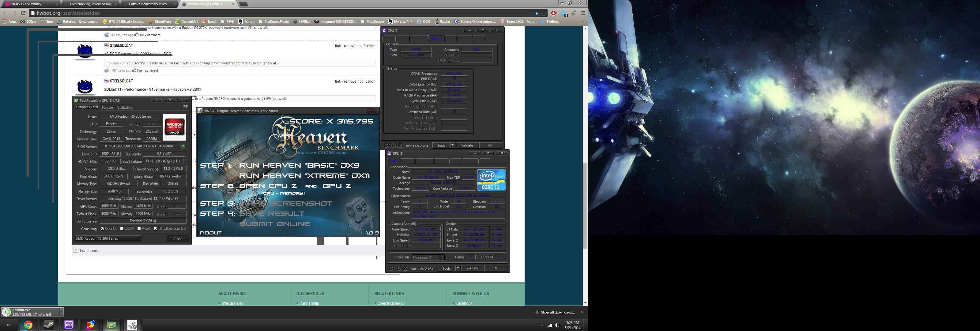Open the Email bookmark
The width and height of the screenshot is (980, 331).
(x=209, y=21)
